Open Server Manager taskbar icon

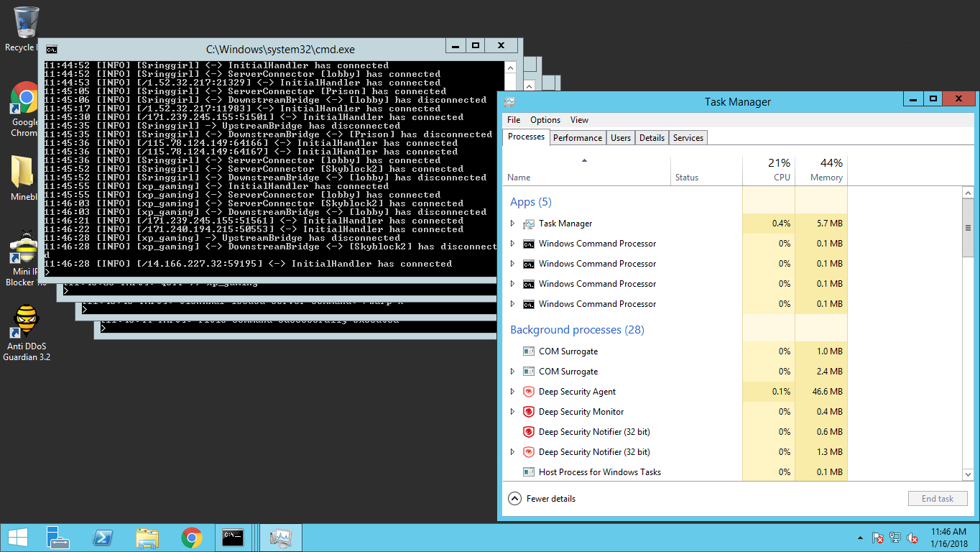coord(57,538)
